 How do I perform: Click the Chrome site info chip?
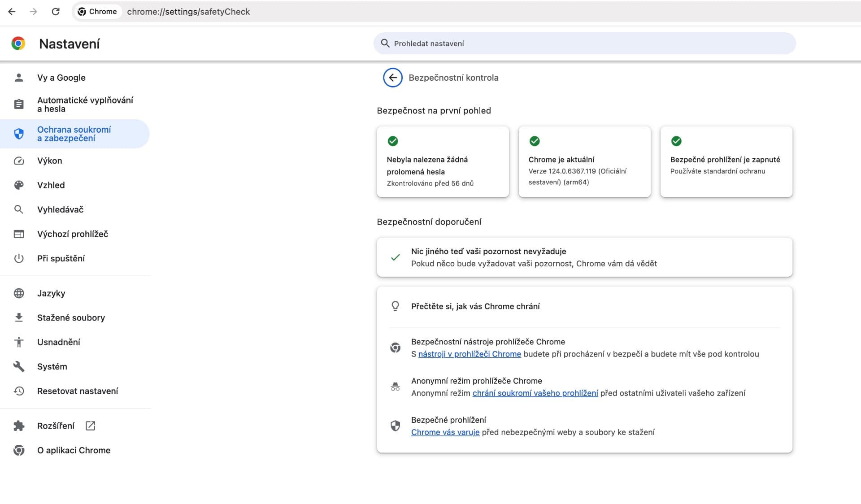pos(97,12)
